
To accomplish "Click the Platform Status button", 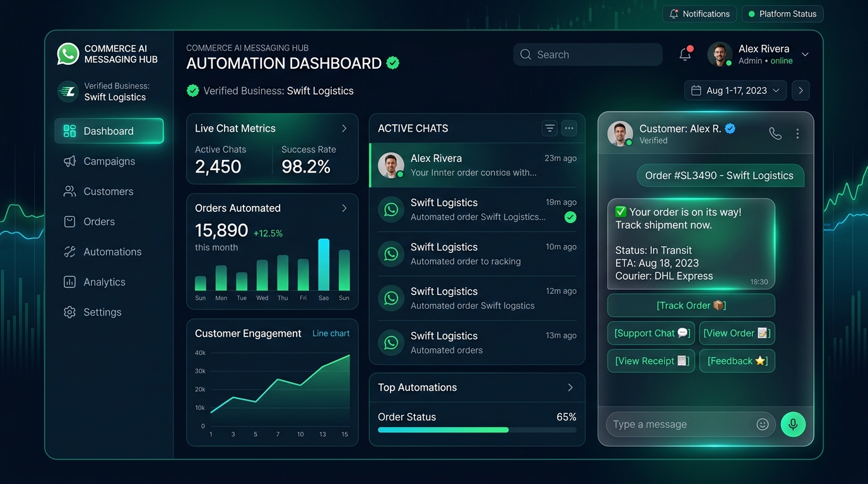I will (782, 14).
